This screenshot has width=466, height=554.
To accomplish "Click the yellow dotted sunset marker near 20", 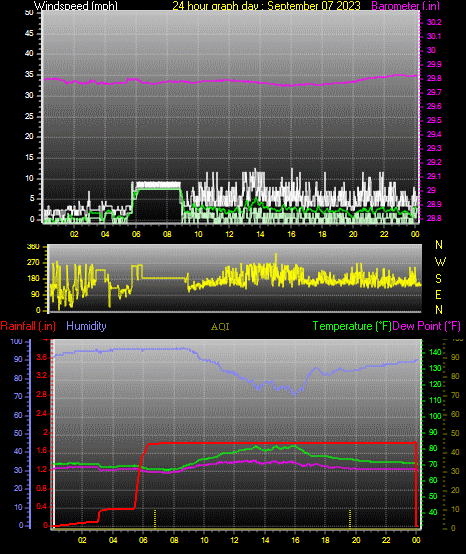I will (x=350, y=518).
